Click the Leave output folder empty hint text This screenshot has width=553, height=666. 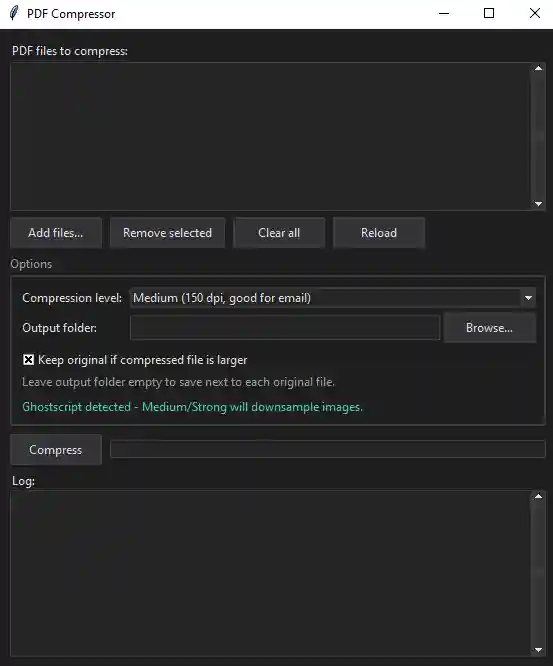tap(178, 382)
